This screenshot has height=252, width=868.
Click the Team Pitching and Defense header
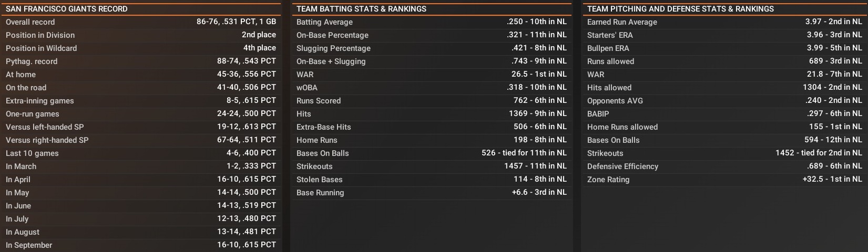[x=680, y=9]
